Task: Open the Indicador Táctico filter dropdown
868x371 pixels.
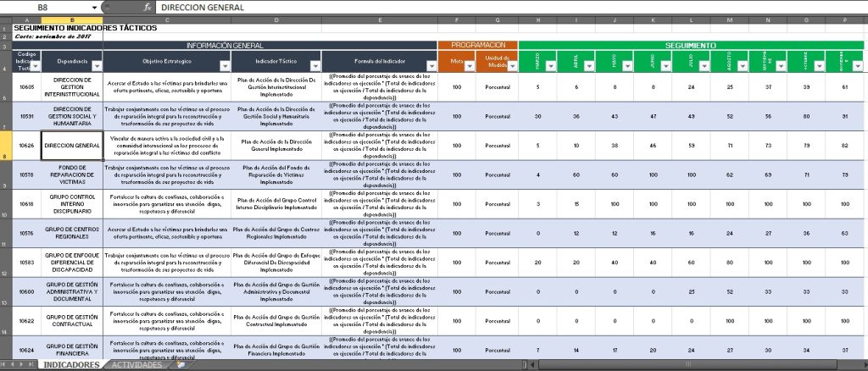Action: tap(315, 66)
